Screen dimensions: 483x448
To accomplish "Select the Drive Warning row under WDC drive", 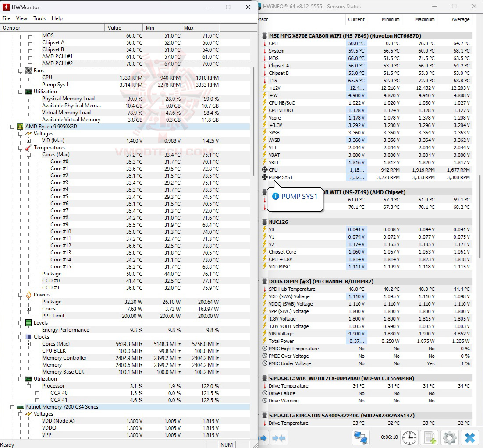I will point(366,401).
